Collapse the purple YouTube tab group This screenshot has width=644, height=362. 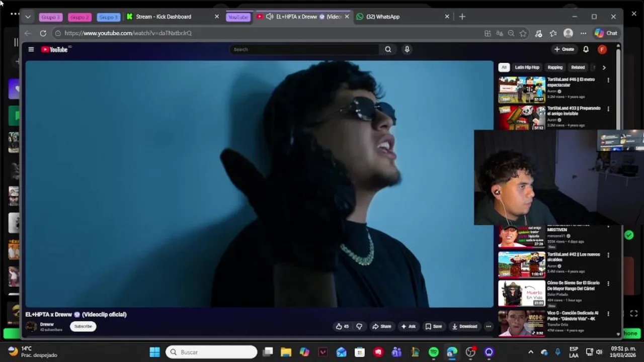tap(238, 17)
